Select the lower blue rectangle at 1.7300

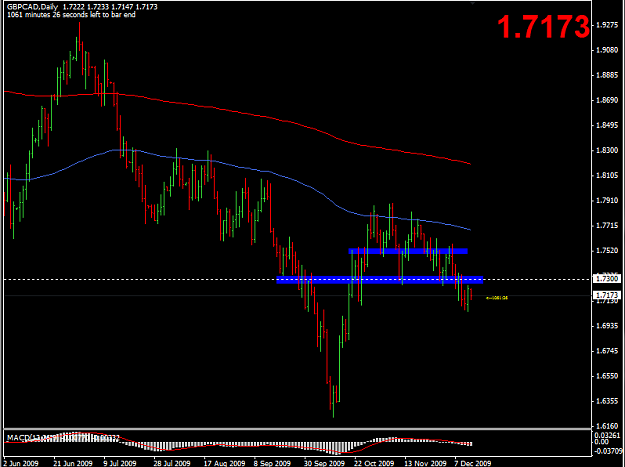[x=379, y=280]
